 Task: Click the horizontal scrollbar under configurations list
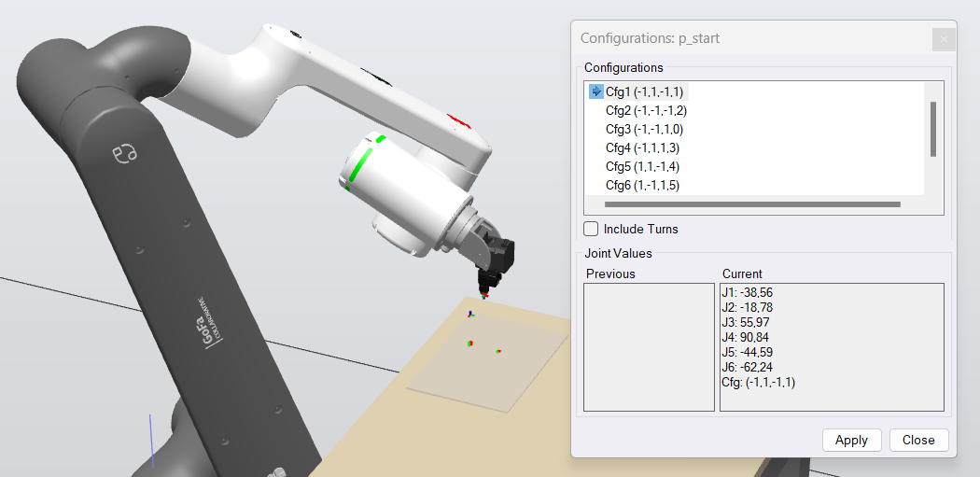(x=751, y=203)
